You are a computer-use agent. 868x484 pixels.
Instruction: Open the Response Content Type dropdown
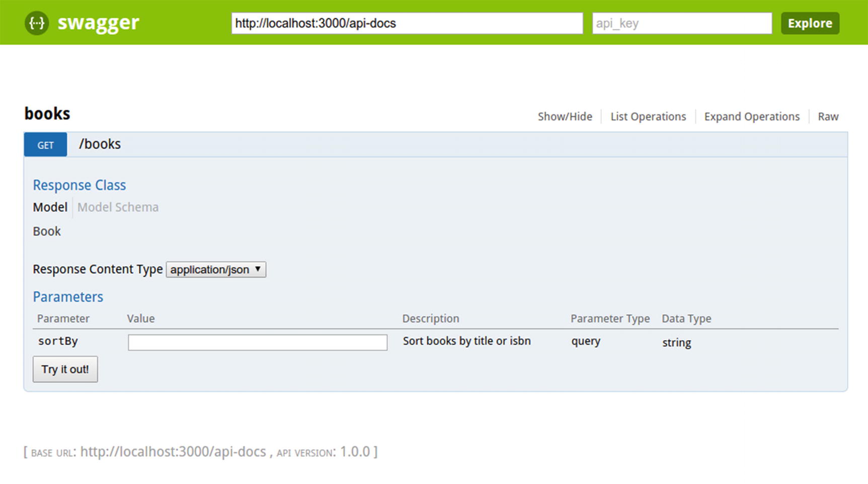pyautogui.click(x=216, y=270)
